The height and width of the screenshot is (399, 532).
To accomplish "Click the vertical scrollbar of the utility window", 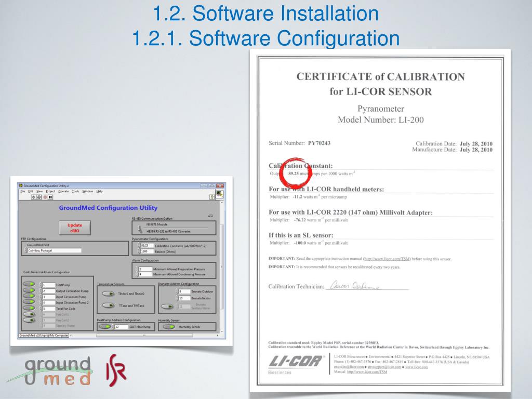I will (x=222, y=267).
